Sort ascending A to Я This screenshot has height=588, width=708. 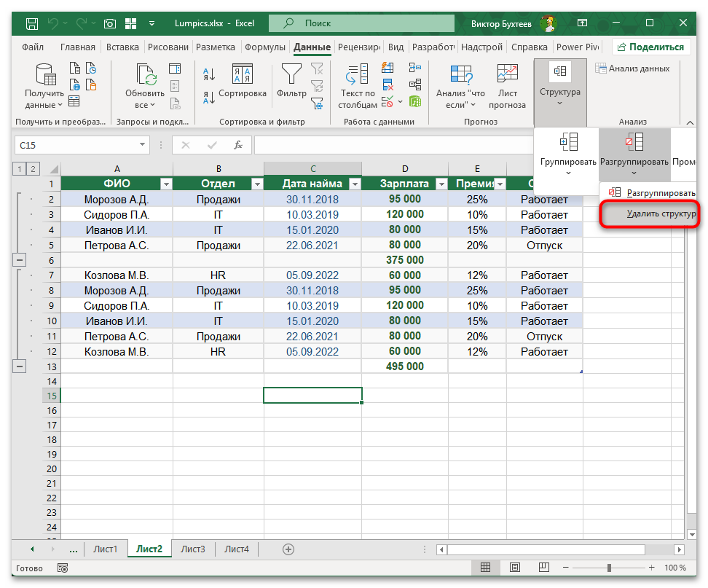[x=209, y=74]
